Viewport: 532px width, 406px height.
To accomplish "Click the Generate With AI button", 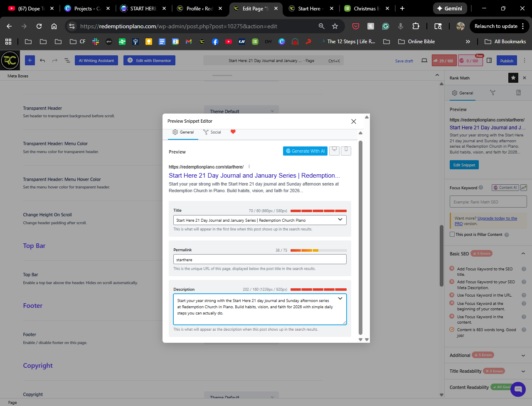I will point(305,151).
